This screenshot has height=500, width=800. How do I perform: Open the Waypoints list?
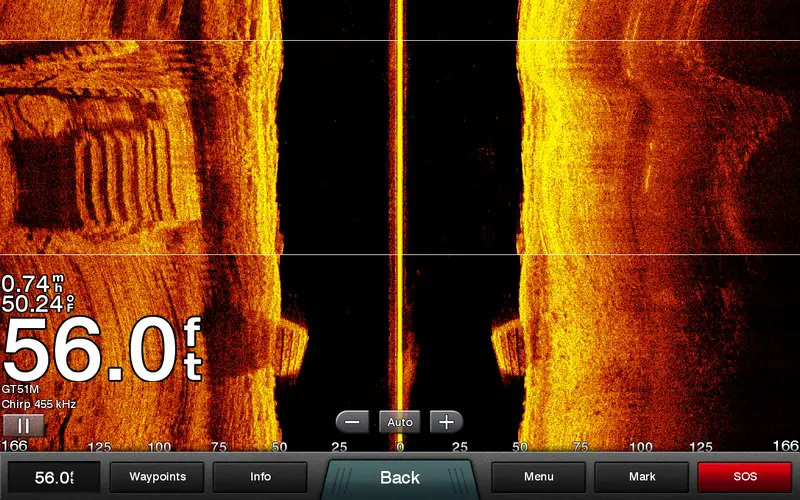click(x=156, y=477)
